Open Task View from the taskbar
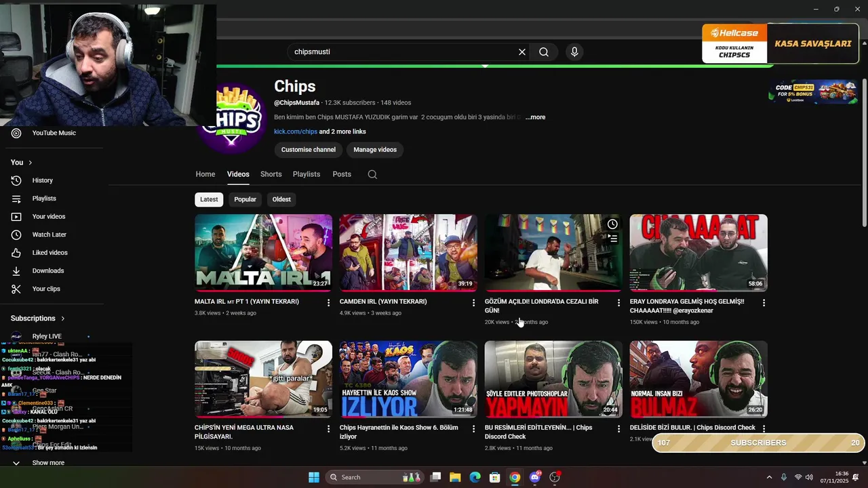The width and height of the screenshot is (868, 488). (x=435, y=477)
